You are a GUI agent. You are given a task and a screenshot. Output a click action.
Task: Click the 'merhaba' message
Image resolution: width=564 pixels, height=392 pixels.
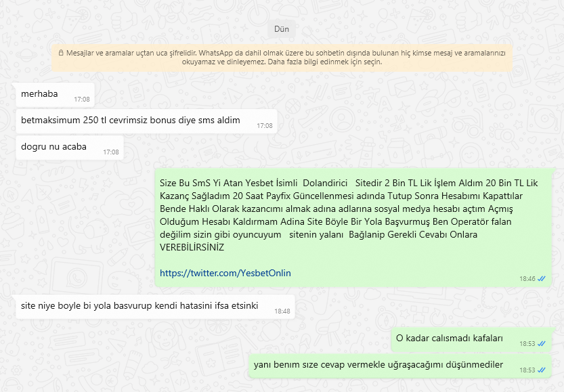point(55,95)
